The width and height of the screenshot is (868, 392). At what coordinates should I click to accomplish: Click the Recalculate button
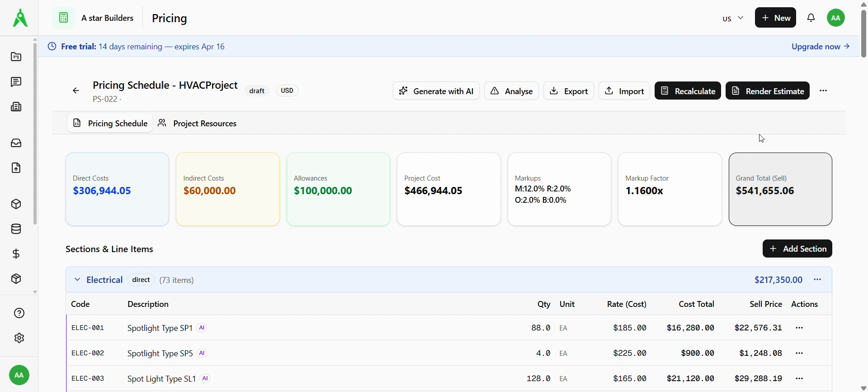(688, 91)
